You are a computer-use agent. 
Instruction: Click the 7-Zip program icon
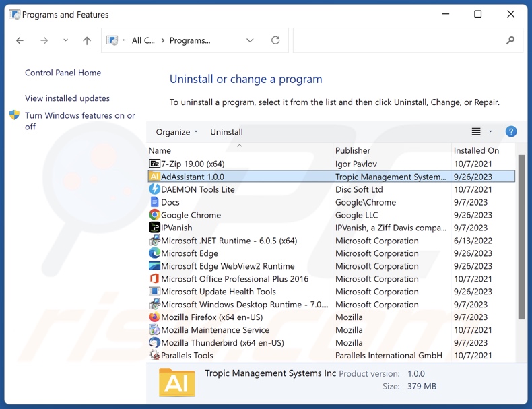pos(154,164)
